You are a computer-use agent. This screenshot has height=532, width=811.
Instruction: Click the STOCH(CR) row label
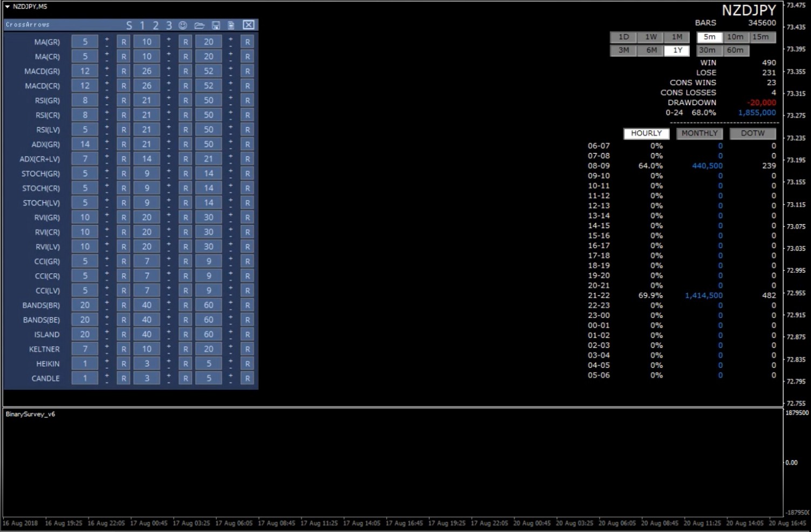[41, 189]
